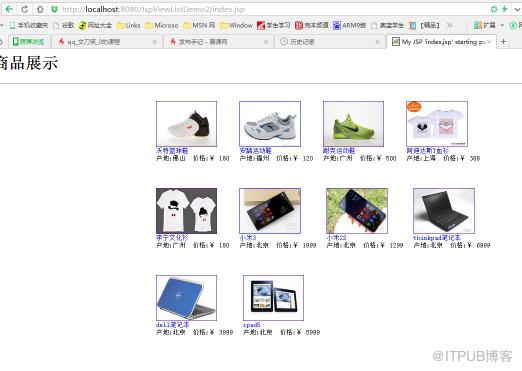Open the 安踏运动鞋 product link
This screenshot has width=522, height=371.
(255, 151)
